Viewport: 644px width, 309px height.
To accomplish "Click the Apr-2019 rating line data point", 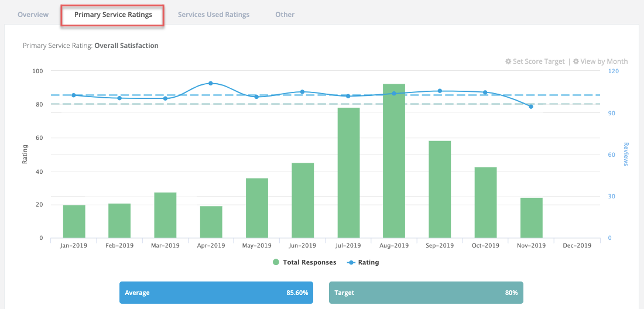I will [211, 83].
